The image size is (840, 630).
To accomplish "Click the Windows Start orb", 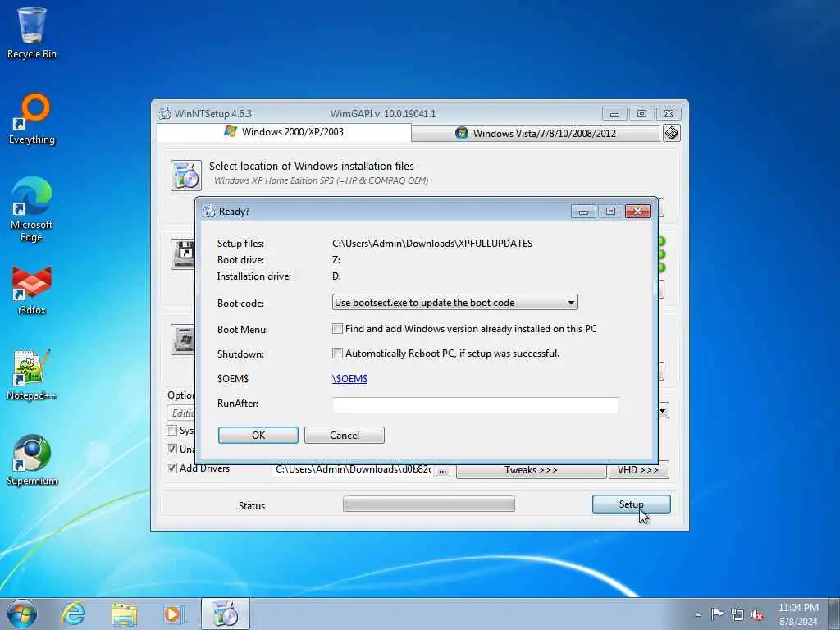I will [22, 614].
